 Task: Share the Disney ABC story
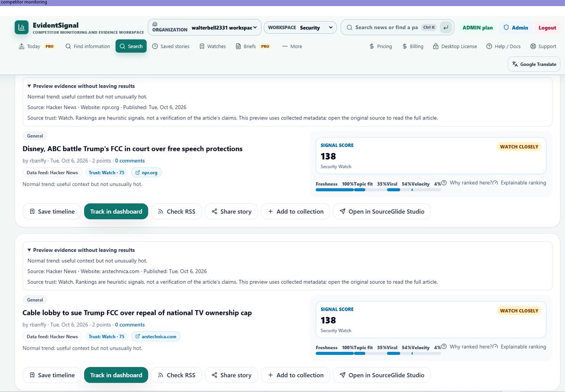tap(231, 211)
